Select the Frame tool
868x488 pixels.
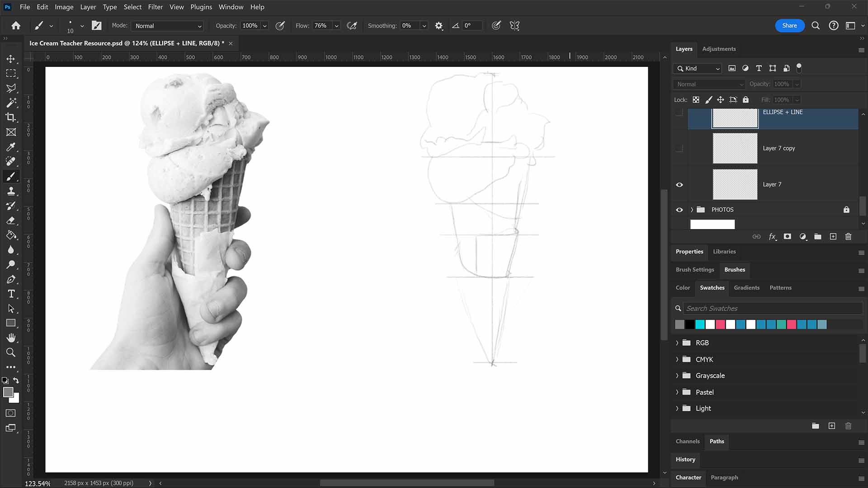11,132
